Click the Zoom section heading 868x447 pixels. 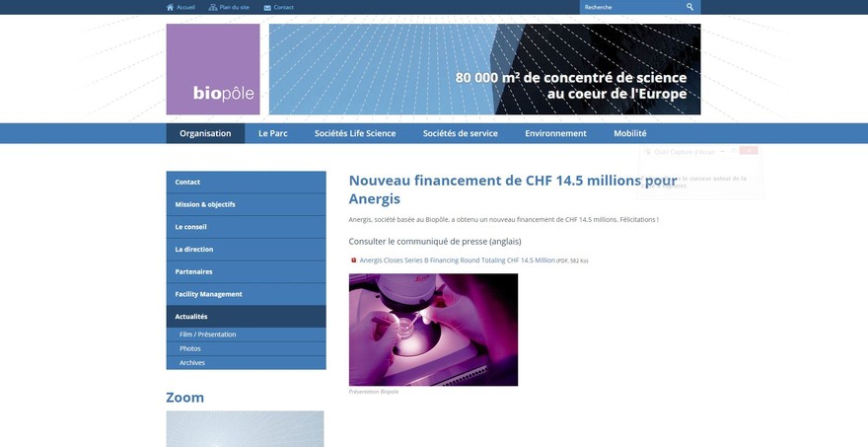pos(184,398)
